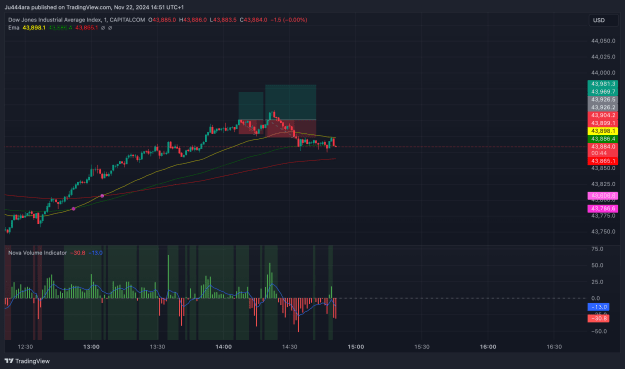Screen dimensions: 625x369
Task: Click the pink 43,808.8 price tag
Action: pyautogui.click(x=603, y=196)
